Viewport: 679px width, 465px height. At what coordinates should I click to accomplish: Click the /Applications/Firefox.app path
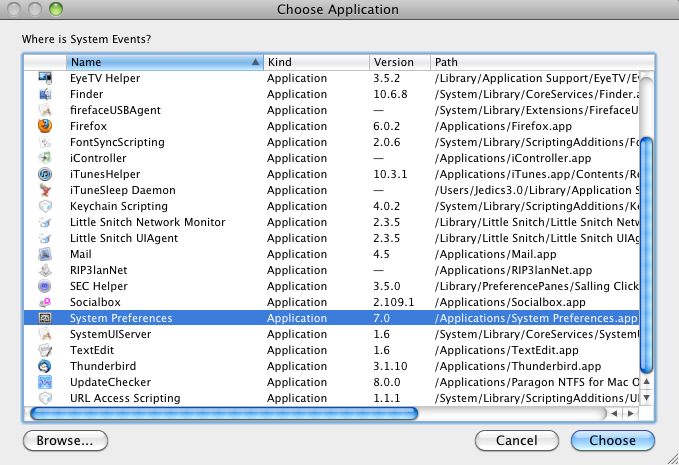click(x=503, y=126)
